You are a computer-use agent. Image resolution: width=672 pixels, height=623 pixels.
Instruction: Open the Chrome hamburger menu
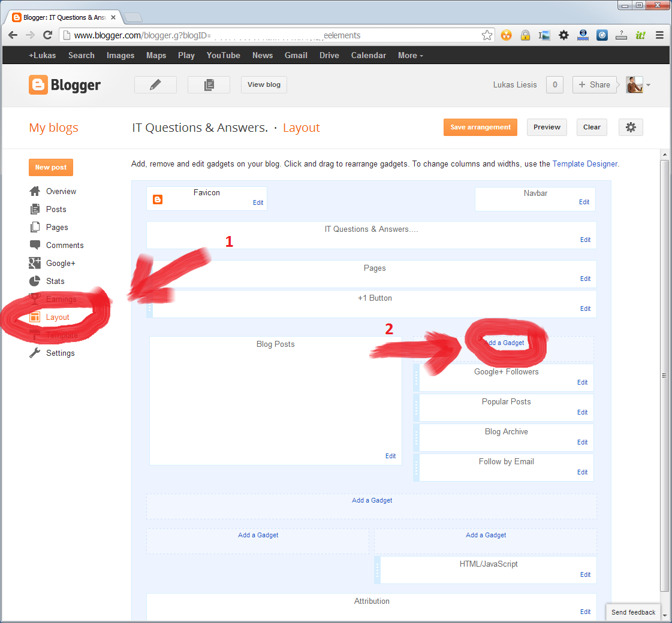pos(660,35)
